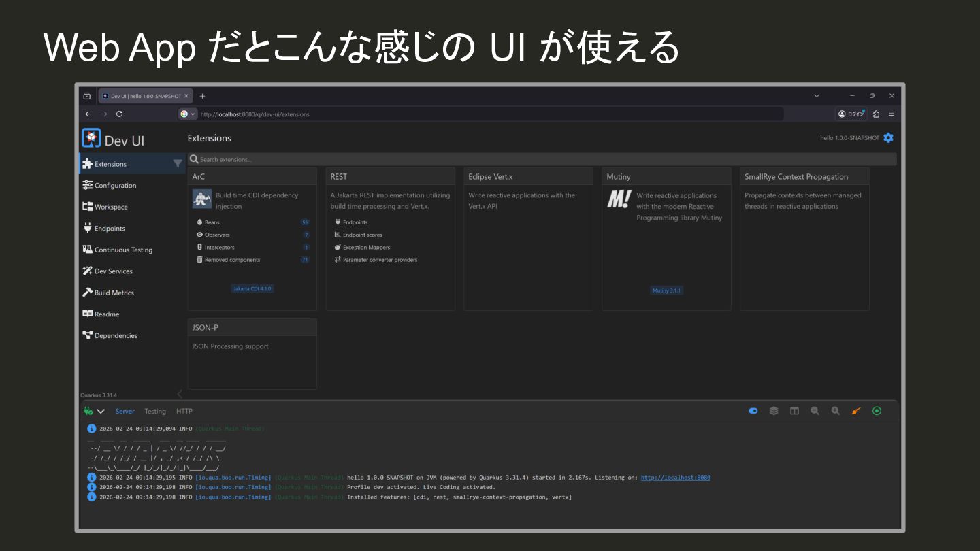Toggle the blue switch in log toolbar
This screenshot has height=551, width=980.
pos(753,411)
